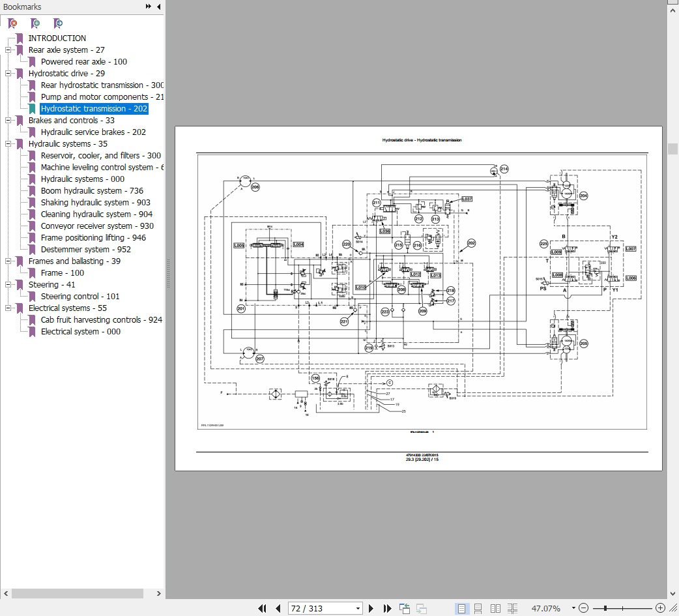This screenshot has width=679, height=616.
Task: Zoom out of the document
Action: [x=583, y=608]
